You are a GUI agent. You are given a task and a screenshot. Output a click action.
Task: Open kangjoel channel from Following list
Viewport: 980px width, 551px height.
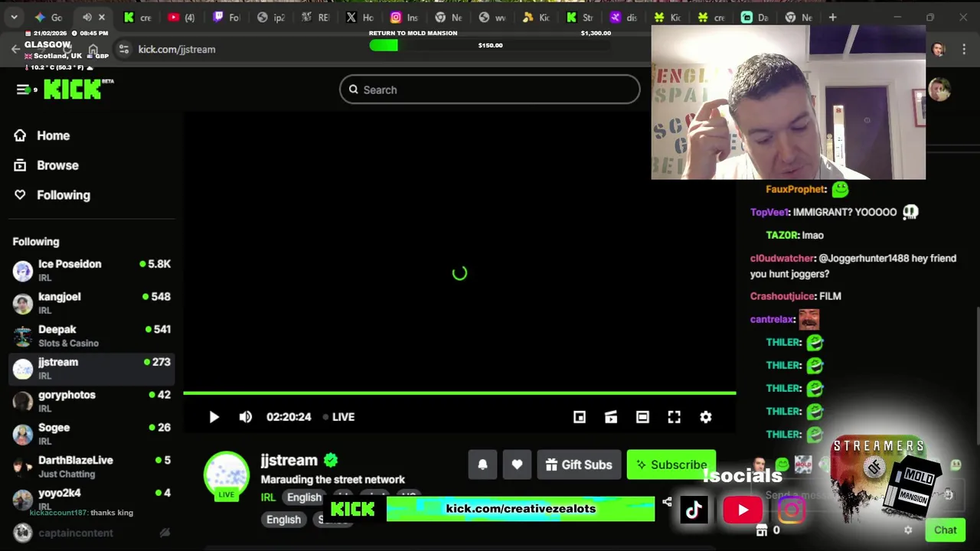[x=91, y=303]
